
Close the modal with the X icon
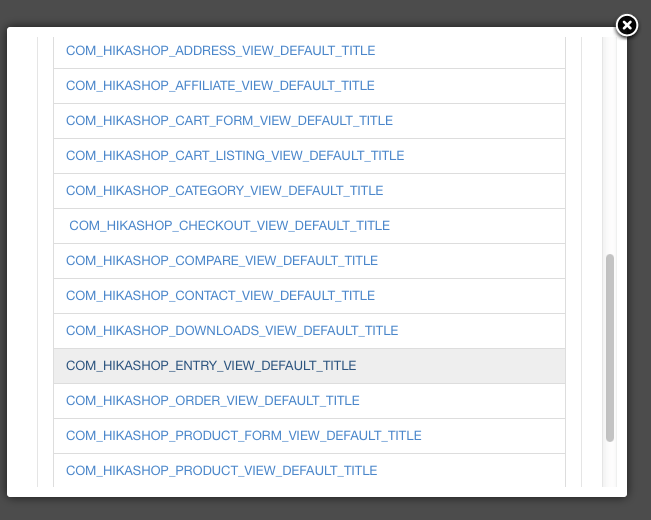(627, 25)
